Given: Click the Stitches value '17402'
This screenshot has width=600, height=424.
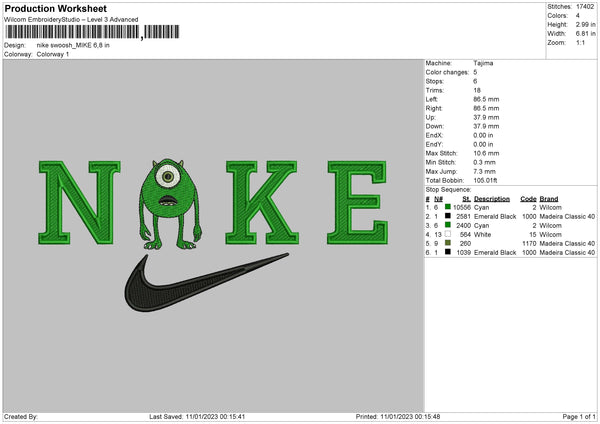Looking at the screenshot, I should tap(585, 7).
